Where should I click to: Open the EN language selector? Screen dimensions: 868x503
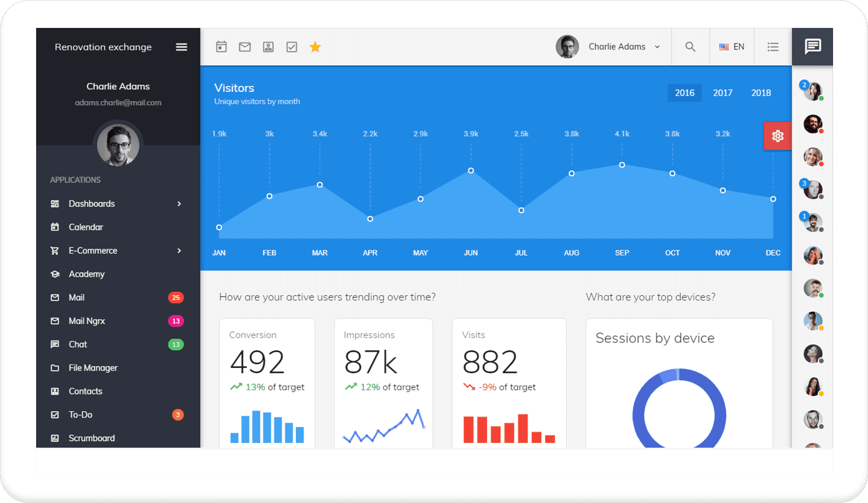point(732,47)
